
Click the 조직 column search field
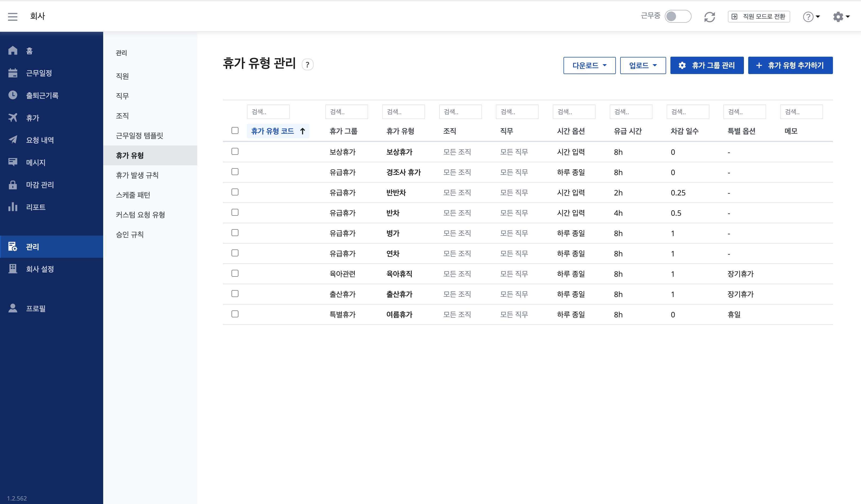pos(460,112)
